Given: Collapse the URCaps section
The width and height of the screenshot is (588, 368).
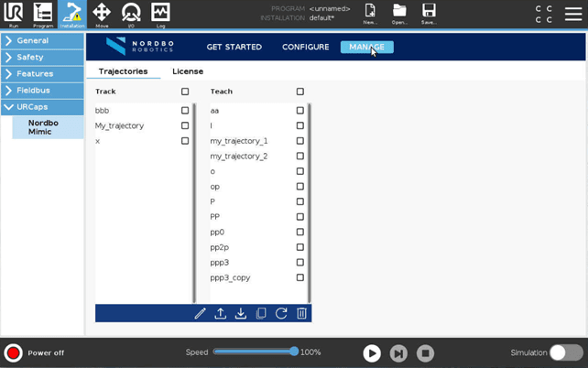Looking at the screenshot, I should [x=42, y=107].
